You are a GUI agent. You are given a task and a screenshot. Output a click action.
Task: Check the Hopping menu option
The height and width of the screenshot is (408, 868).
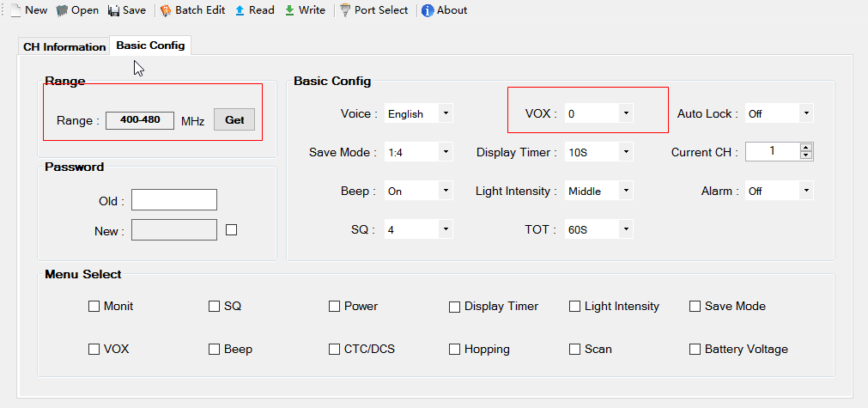pyautogui.click(x=454, y=350)
